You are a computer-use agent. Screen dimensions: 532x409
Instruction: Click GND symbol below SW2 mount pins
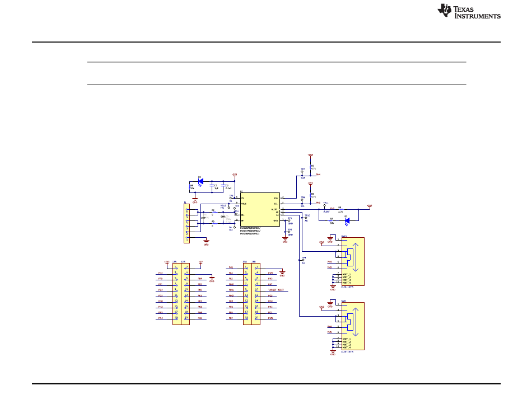[x=333, y=288]
